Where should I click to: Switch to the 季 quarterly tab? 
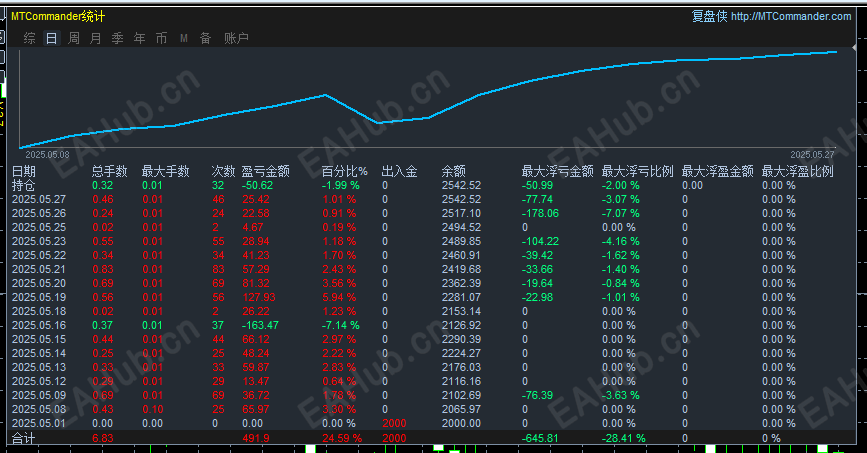(117, 38)
